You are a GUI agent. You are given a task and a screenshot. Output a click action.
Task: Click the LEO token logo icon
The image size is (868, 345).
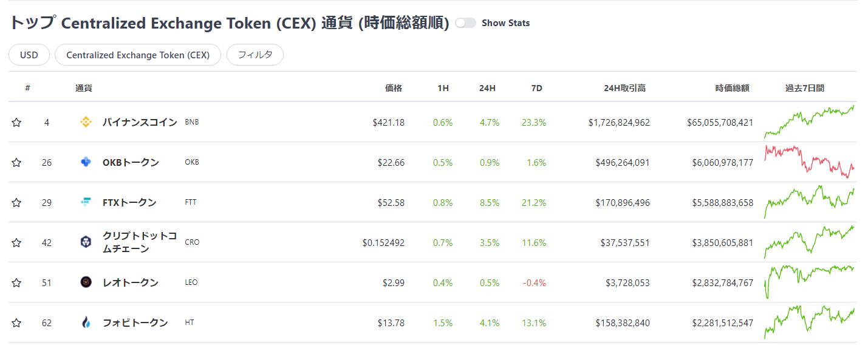point(86,282)
